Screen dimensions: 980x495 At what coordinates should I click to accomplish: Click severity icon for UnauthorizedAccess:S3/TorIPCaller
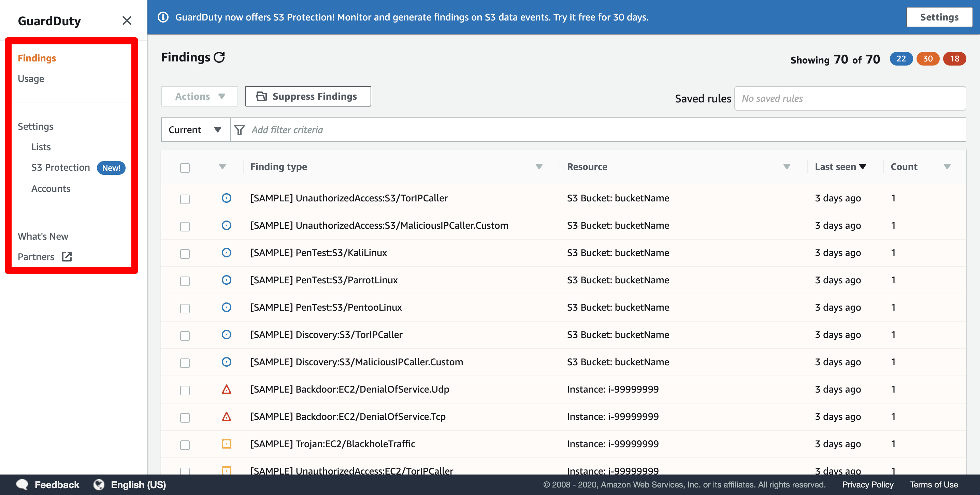coord(226,198)
